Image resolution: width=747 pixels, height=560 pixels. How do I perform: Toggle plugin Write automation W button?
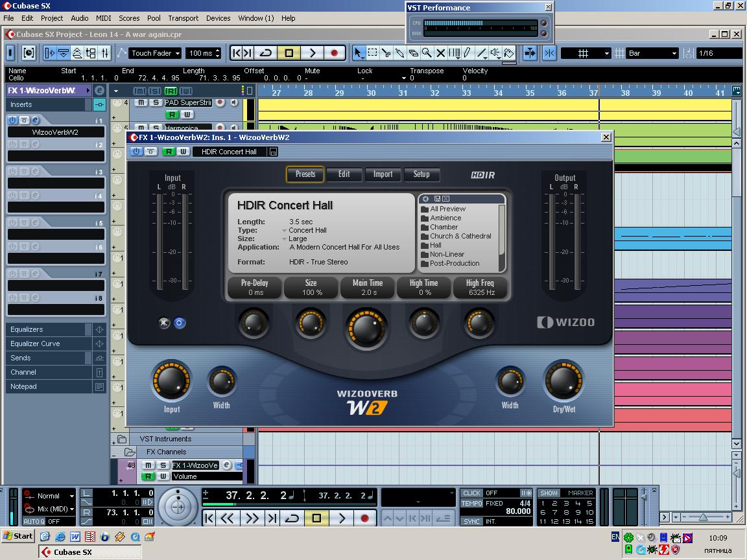click(x=183, y=152)
